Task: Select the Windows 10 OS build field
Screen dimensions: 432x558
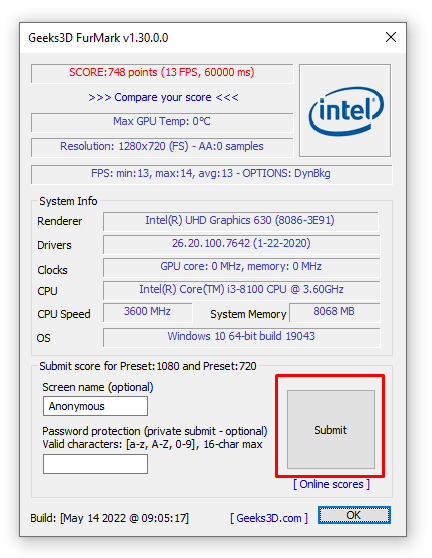Action: tap(242, 337)
